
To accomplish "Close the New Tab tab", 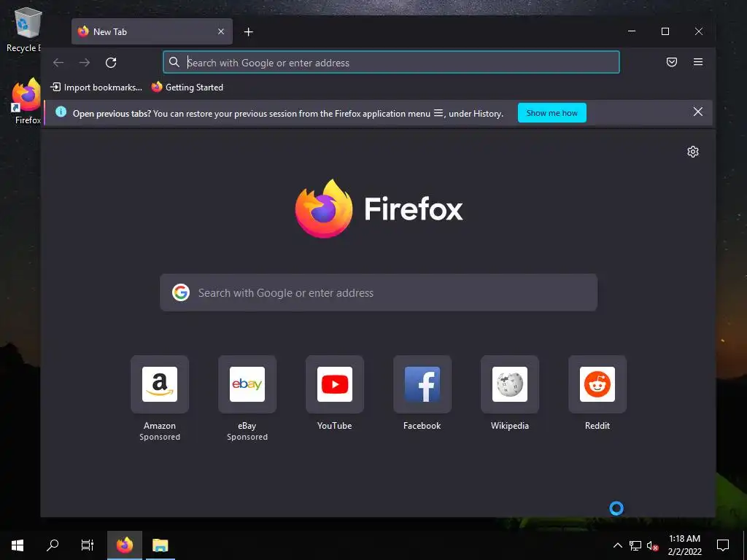I will pyautogui.click(x=221, y=31).
